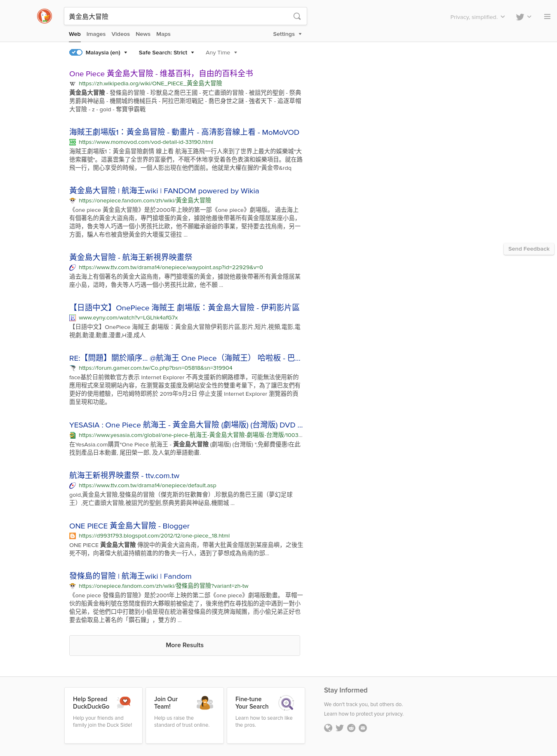Open the Any Time filter dropdown

221,53
